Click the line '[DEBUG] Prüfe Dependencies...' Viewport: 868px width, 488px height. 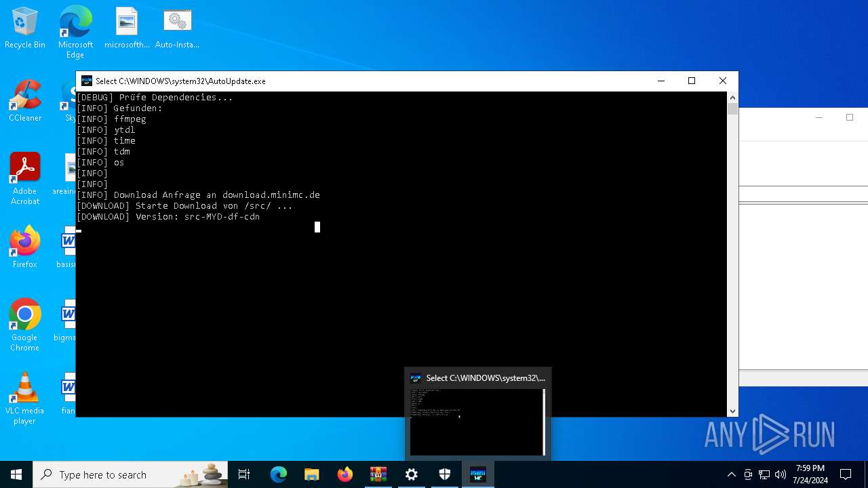pos(155,98)
